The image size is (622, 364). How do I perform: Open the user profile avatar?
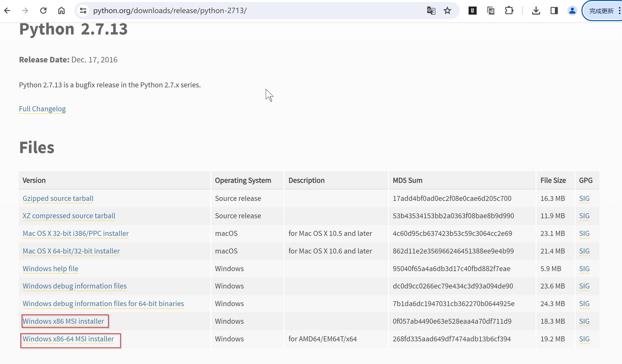[572, 11]
